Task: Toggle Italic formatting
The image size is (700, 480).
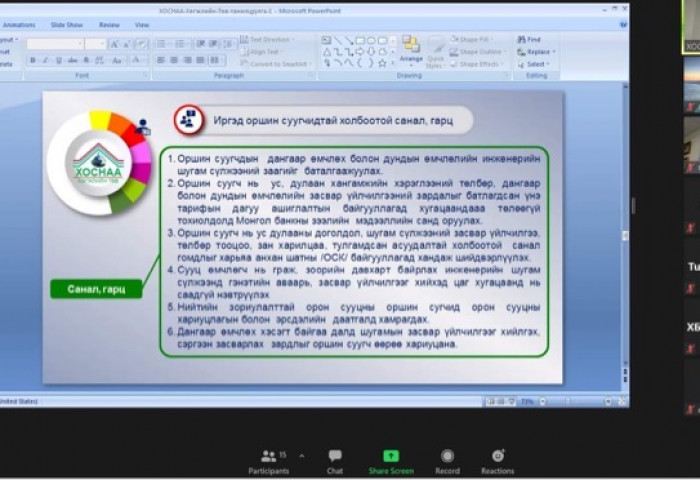Action: (45, 60)
